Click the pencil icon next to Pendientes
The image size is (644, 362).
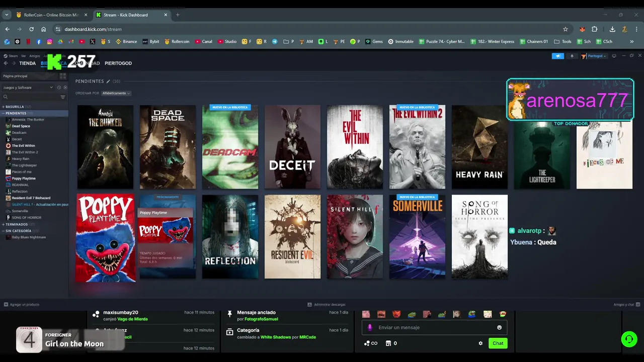(108, 81)
